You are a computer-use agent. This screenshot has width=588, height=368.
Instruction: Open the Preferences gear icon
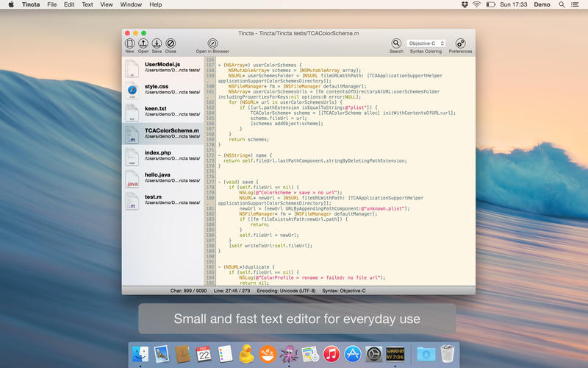[460, 43]
